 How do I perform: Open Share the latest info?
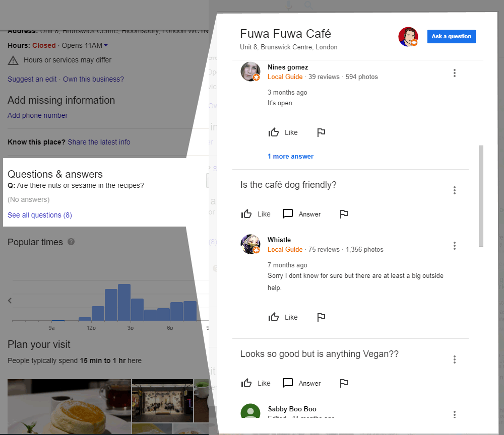99,142
